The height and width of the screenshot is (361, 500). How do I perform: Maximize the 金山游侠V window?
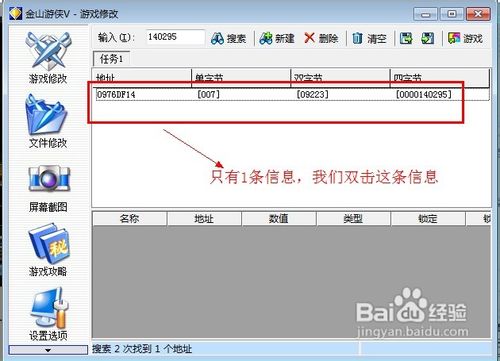coord(451,14)
